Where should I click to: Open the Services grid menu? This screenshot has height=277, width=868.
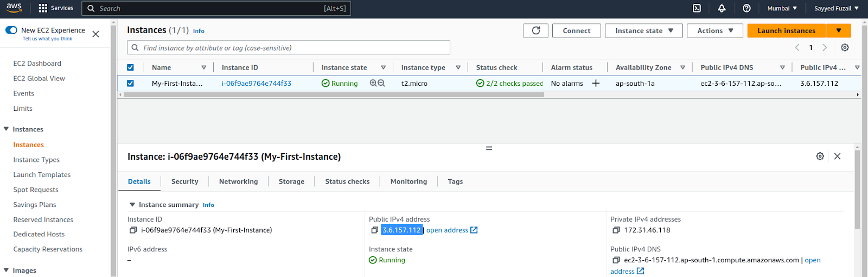click(x=56, y=8)
